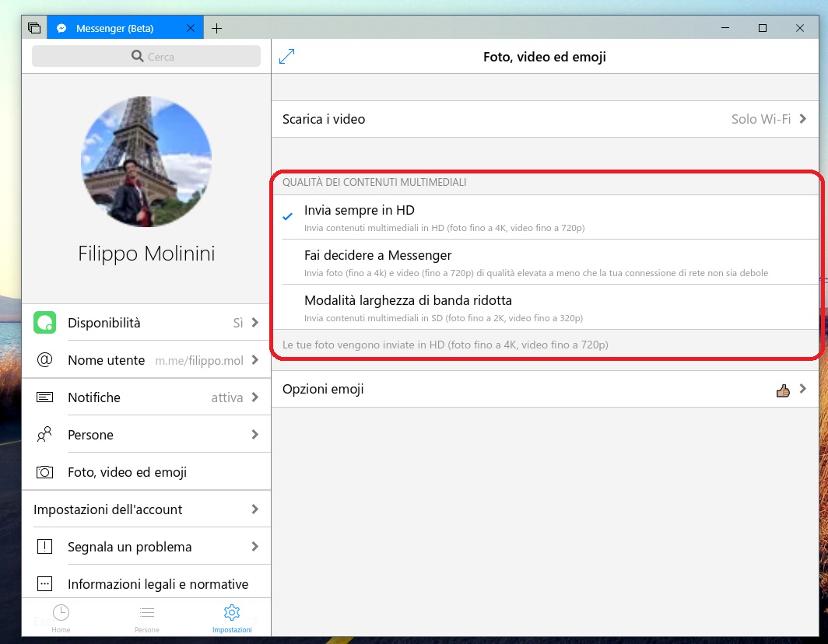This screenshot has height=644, width=828.
Task: Open Segnala un problema
Action: click(x=146, y=546)
